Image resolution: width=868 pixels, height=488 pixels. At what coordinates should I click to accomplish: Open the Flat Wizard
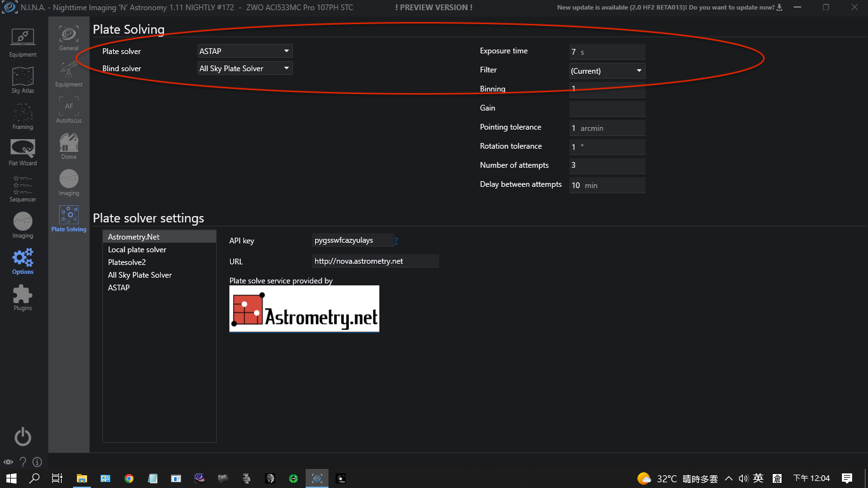pyautogui.click(x=23, y=152)
